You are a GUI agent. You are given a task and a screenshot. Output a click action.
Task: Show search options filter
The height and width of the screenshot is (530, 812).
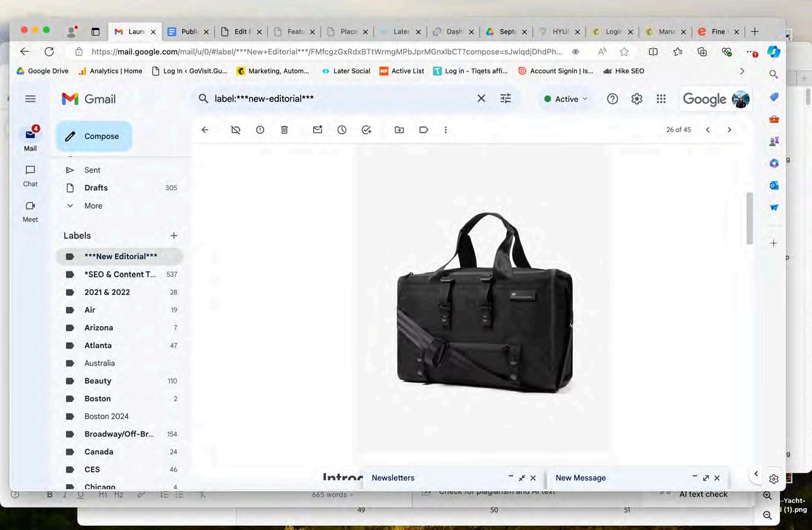click(506, 98)
